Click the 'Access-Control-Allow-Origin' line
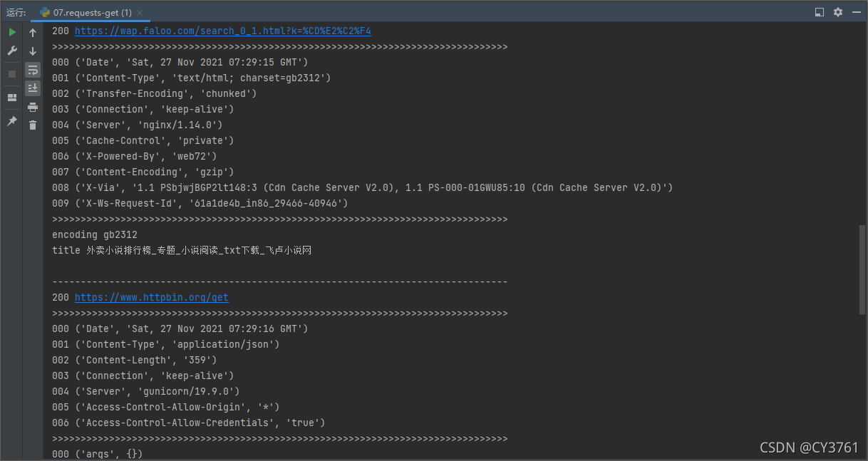 tap(166, 408)
